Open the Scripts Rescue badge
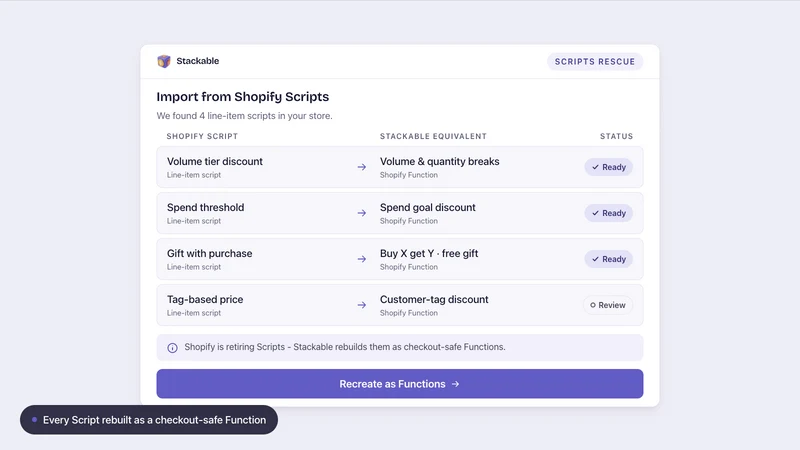 (x=595, y=62)
